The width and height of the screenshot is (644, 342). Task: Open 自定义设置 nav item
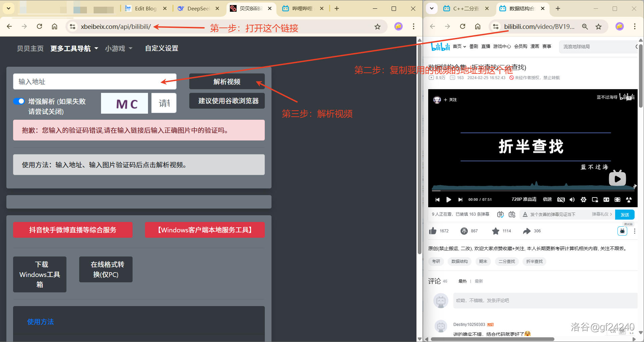click(161, 48)
